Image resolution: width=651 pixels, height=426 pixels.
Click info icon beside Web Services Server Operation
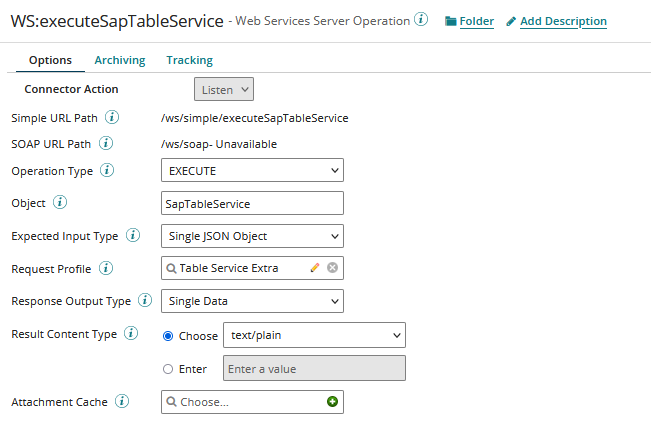pyautogui.click(x=421, y=20)
